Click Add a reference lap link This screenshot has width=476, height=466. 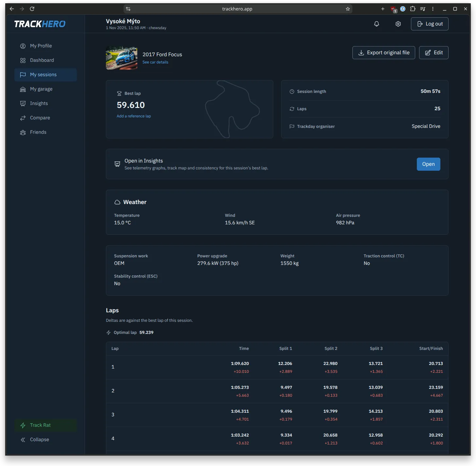[x=134, y=116]
